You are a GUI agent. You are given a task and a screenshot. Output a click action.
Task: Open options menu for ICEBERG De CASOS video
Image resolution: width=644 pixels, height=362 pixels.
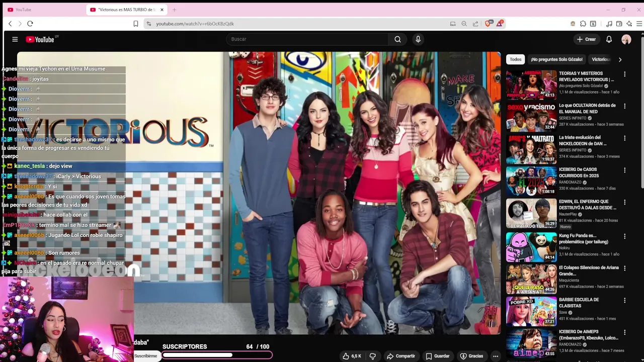coord(625,170)
